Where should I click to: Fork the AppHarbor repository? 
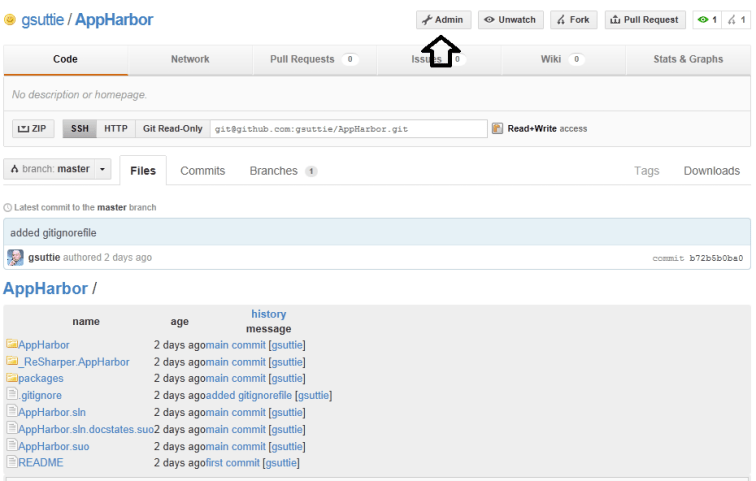click(573, 20)
